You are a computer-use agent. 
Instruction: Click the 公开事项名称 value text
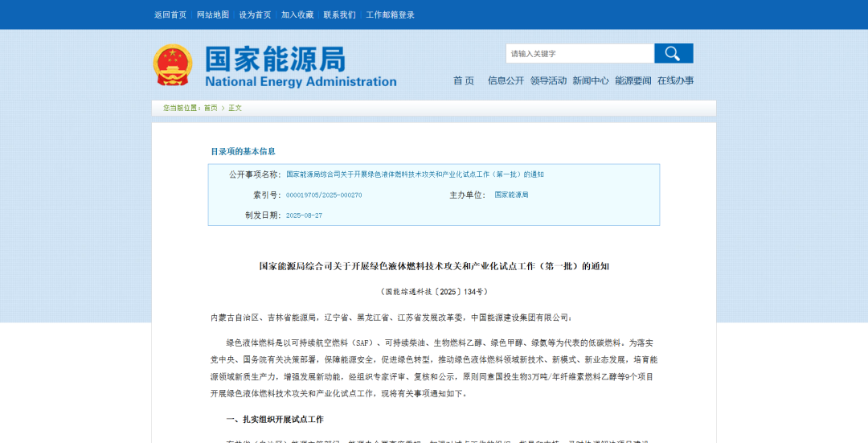tap(416, 174)
